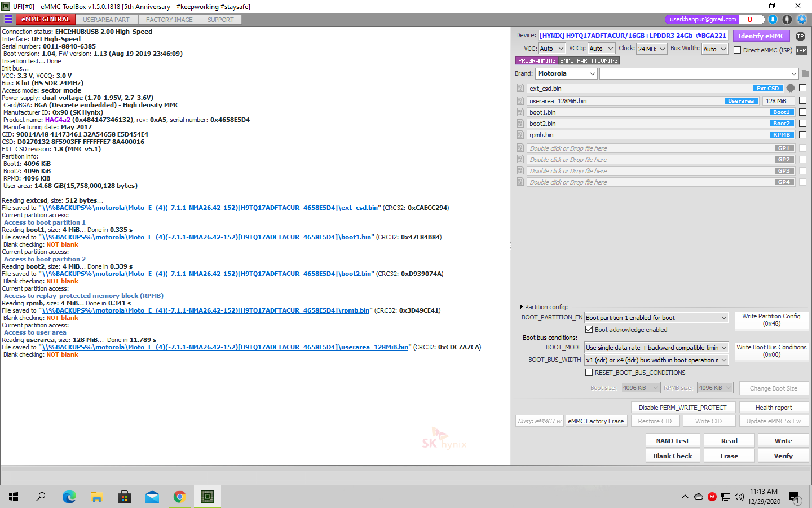The width and height of the screenshot is (812, 508).
Task: Click Health report button
Action: tap(774, 408)
